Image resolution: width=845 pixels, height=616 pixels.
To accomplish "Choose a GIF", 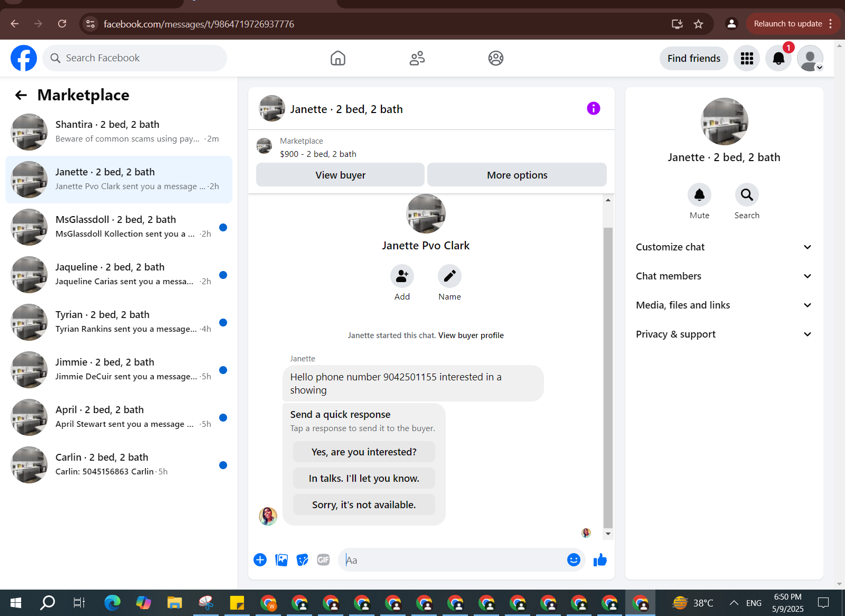I will pyautogui.click(x=323, y=560).
